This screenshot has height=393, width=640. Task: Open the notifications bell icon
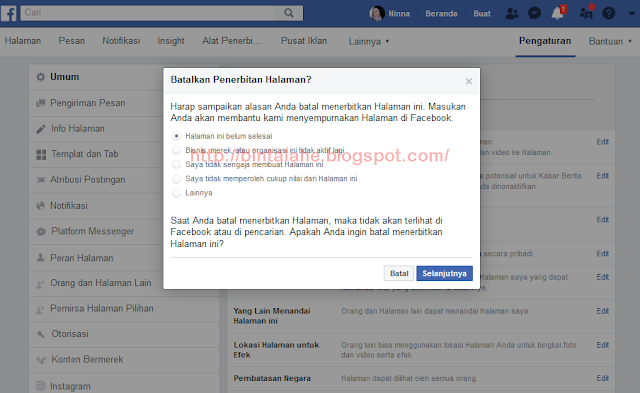click(x=558, y=13)
